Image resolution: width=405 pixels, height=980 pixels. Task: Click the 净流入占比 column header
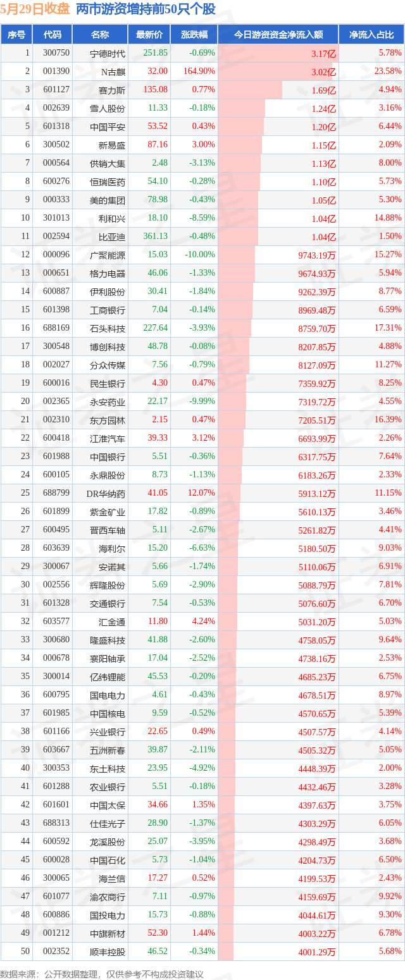372,34
